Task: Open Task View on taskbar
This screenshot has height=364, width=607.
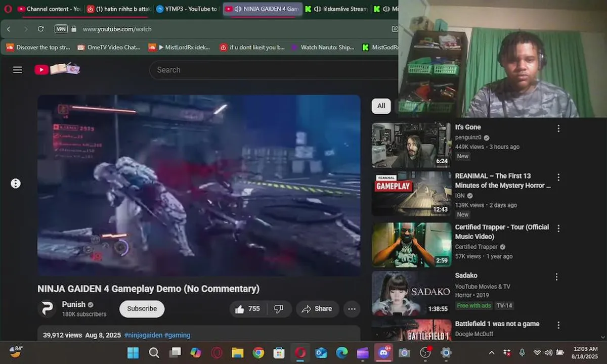Action: [x=175, y=352]
